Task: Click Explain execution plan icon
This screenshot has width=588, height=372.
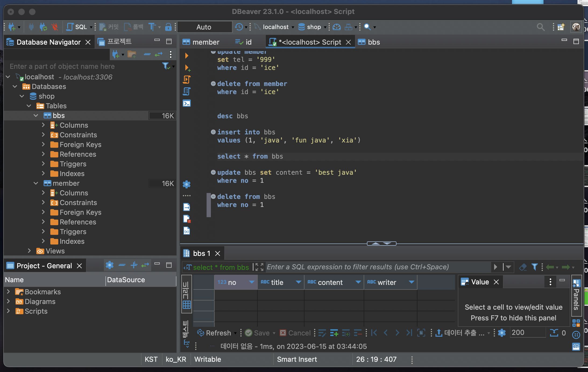Action: pos(187,91)
